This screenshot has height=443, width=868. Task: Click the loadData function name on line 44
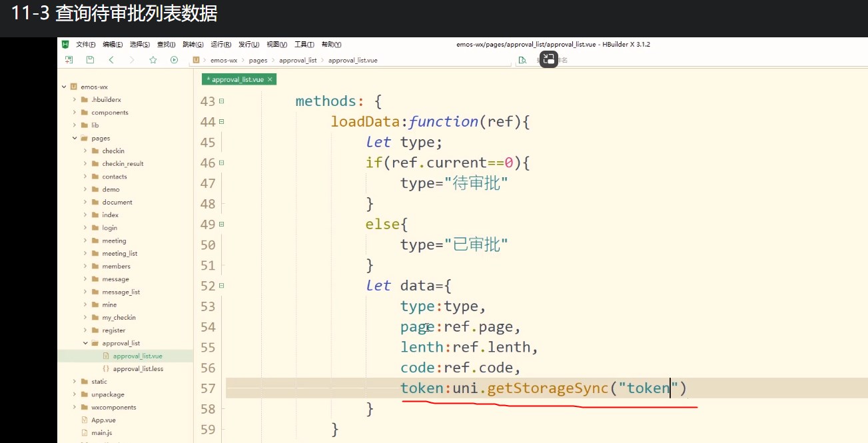click(365, 122)
